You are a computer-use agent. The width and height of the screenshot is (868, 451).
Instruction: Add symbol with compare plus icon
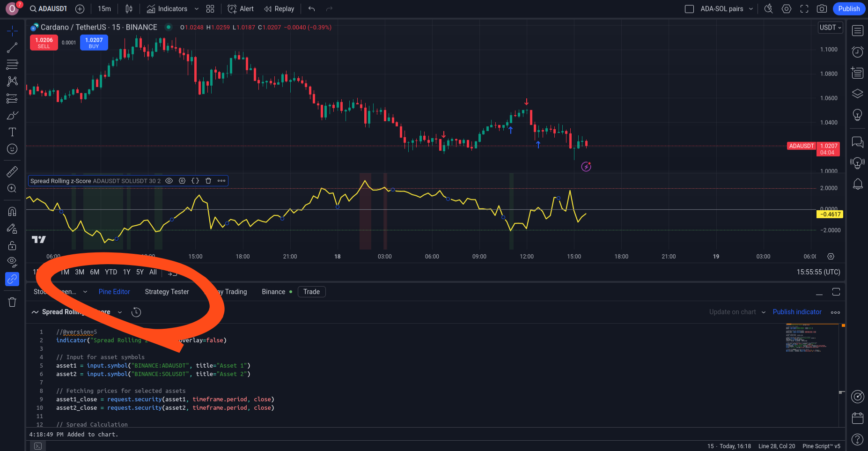[80, 9]
